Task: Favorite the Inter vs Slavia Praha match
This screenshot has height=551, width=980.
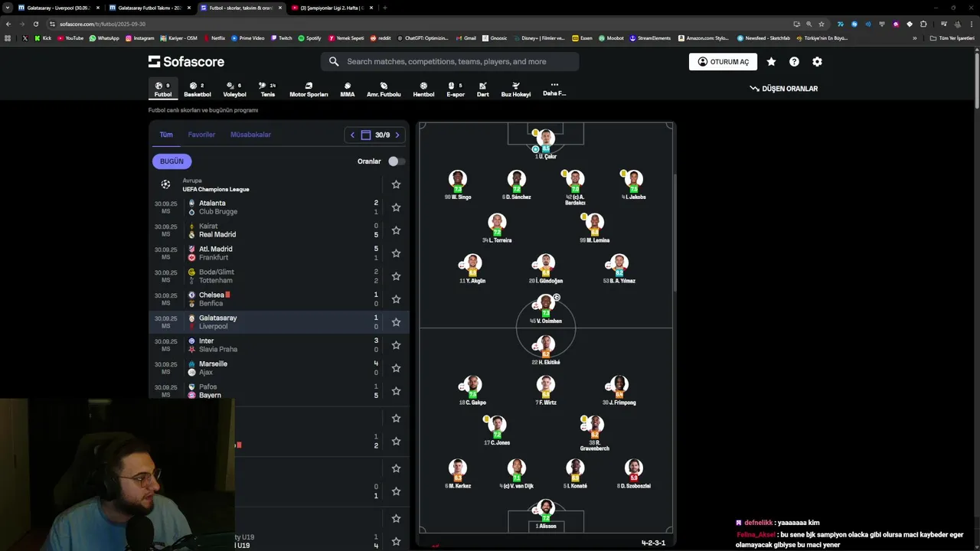Action: [x=396, y=345]
